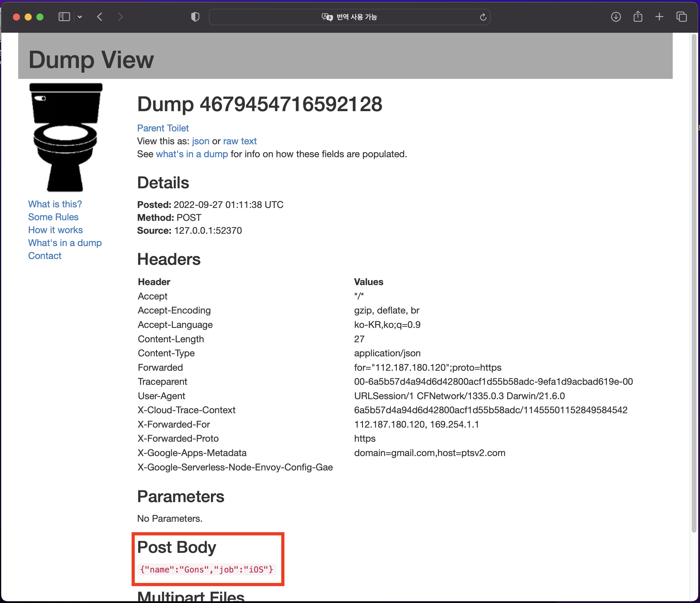View the dump as json
Screen dimensions: 700x603
(x=200, y=141)
